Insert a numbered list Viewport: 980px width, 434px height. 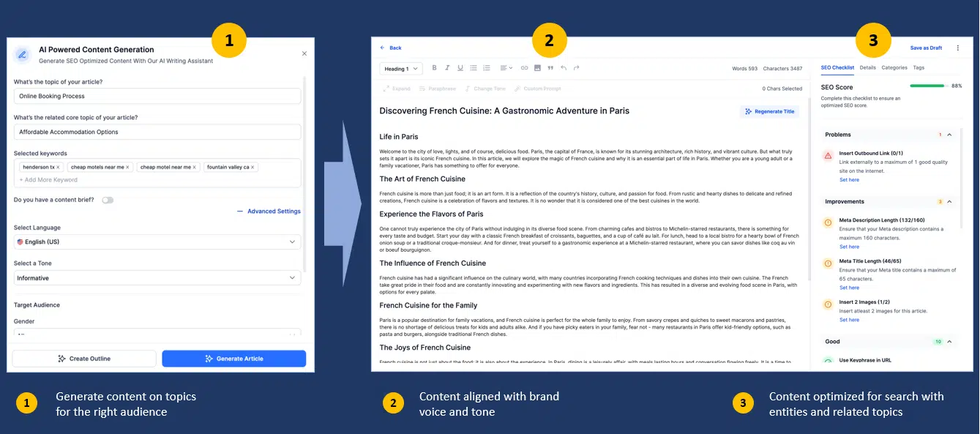tap(486, 68)
